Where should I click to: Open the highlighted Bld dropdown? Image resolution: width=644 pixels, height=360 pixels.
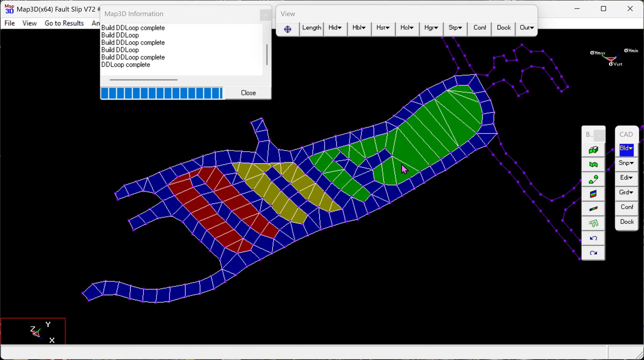626,149
